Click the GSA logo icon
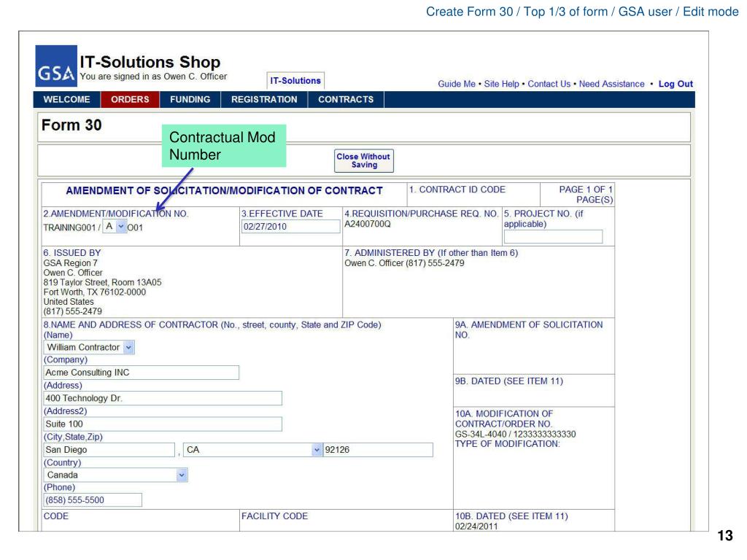The width and height of the screenshot is (747, 560). coord(56,66)
